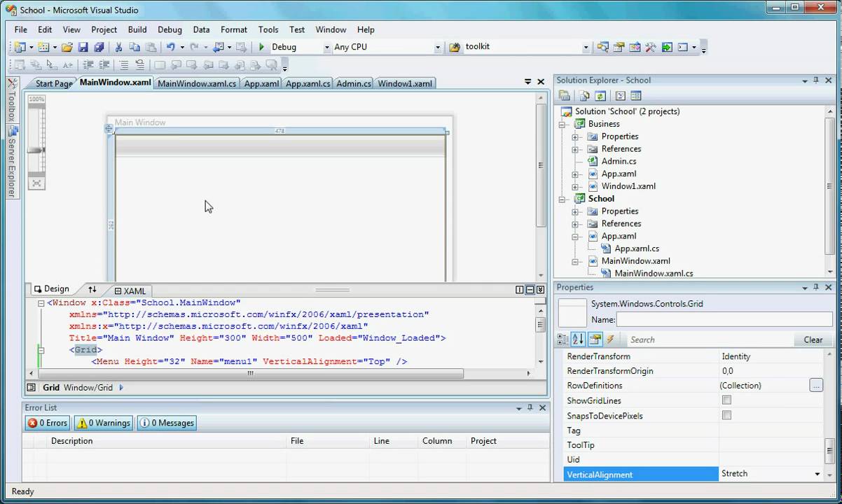Uncomment the selected lines icon

point(139,65)
